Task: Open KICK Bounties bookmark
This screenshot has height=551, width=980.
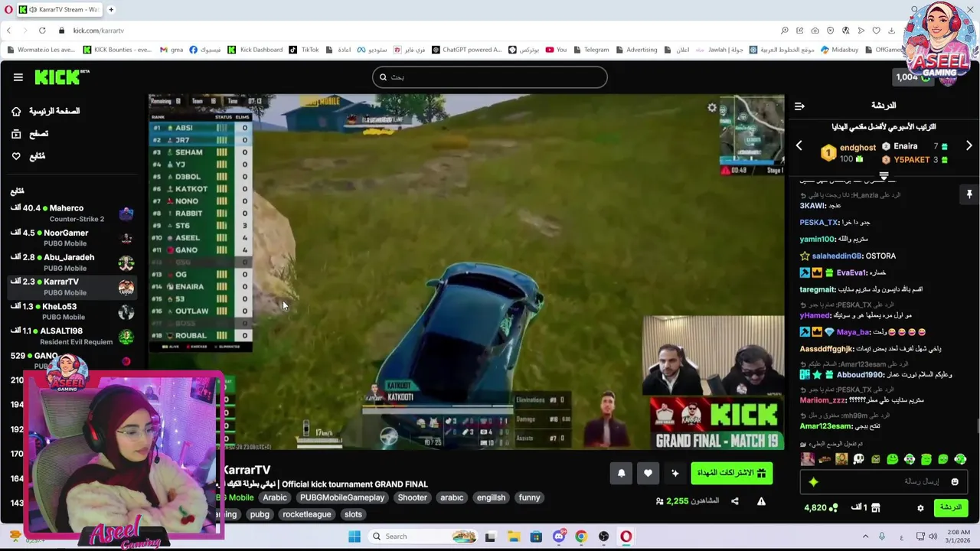Action: tap(117, 50)
